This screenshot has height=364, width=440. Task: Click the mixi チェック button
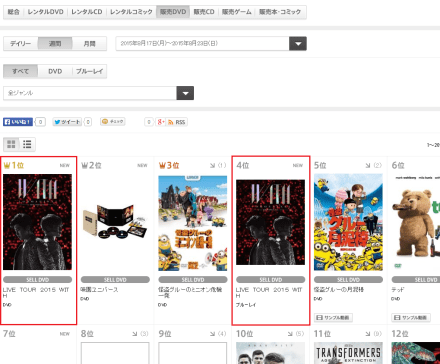tap(113, 122)
